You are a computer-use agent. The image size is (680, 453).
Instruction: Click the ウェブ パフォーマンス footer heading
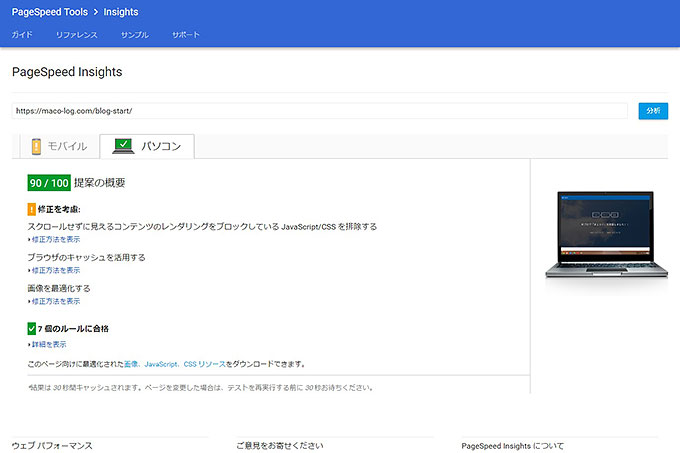point(52,446)
